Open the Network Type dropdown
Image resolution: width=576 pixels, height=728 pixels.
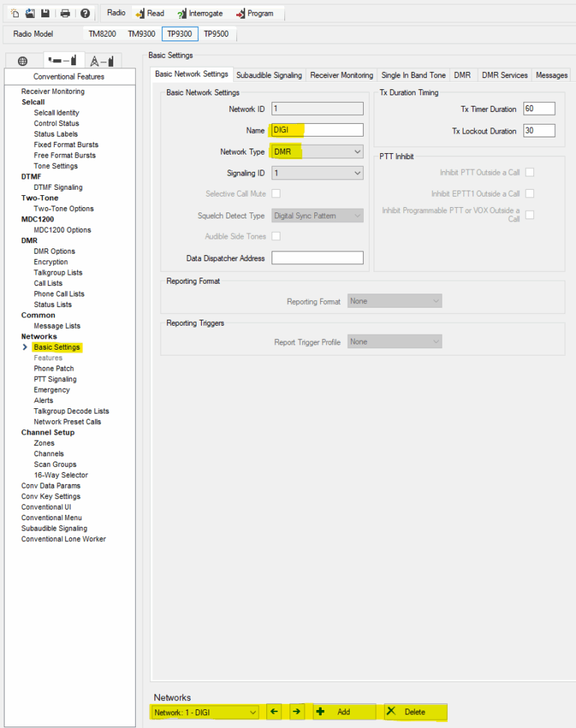tap(317, 152)
